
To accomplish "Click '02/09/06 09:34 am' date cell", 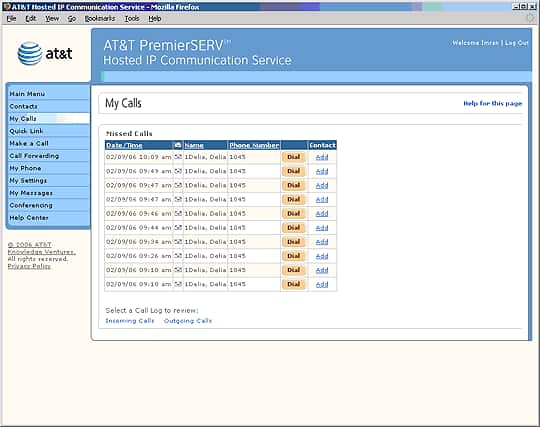I will click(138, 242).
